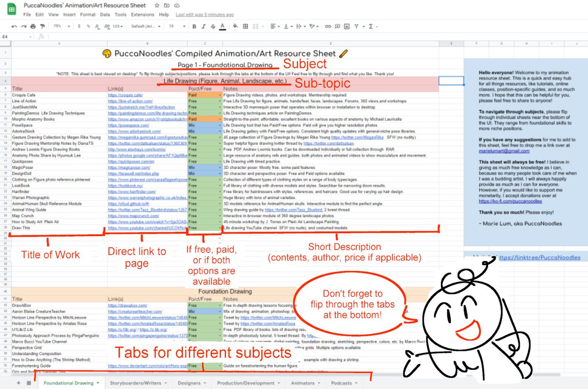Click the Insert link icon
588x389 pixels.
point(328,26)
